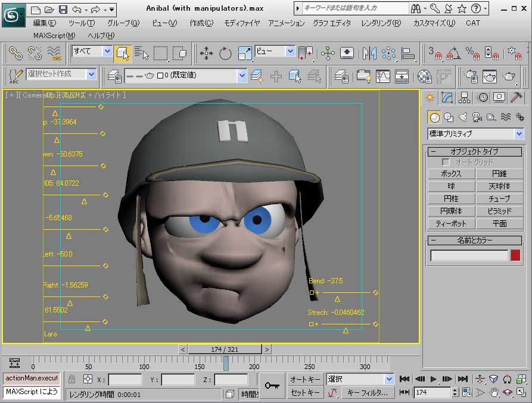Select the Space Warps category icon
The width and height of the screenshot is (532, 403).
click(x=506, y=117)
